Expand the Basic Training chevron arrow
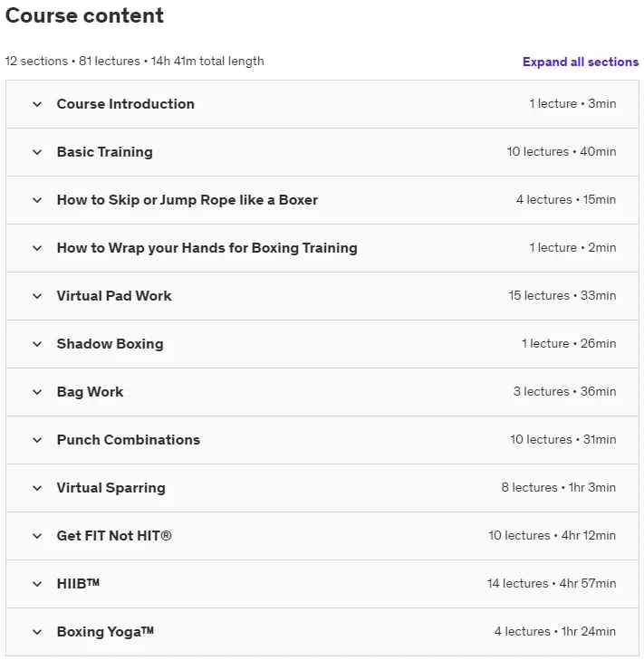This screenshot has width=644, height=660. (x=37, y=152)
